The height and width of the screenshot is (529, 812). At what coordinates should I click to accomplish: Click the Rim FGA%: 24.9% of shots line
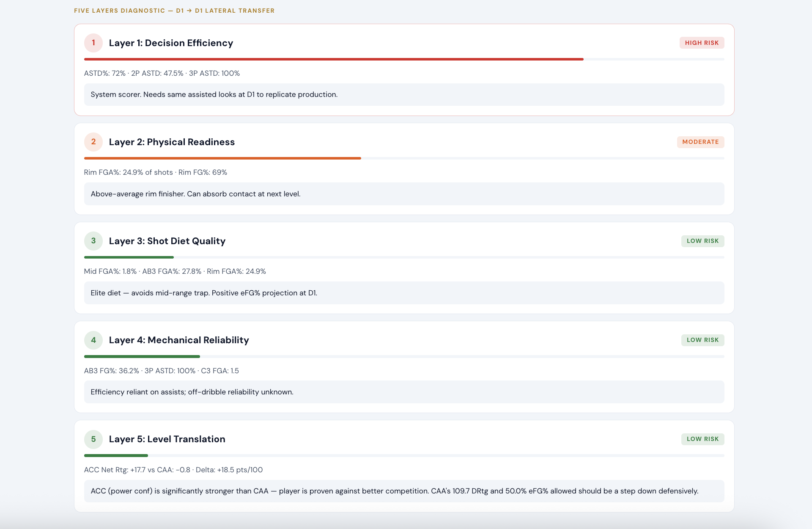tap(156, 172)
